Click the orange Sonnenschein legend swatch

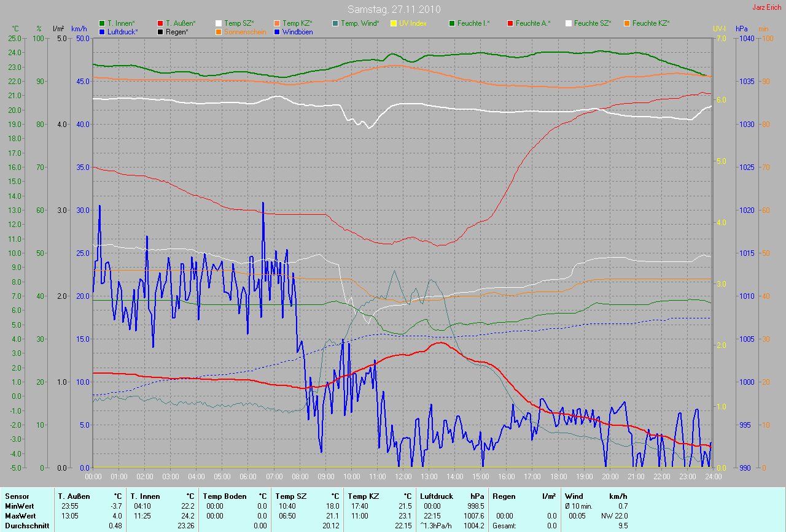click(219, 31)
